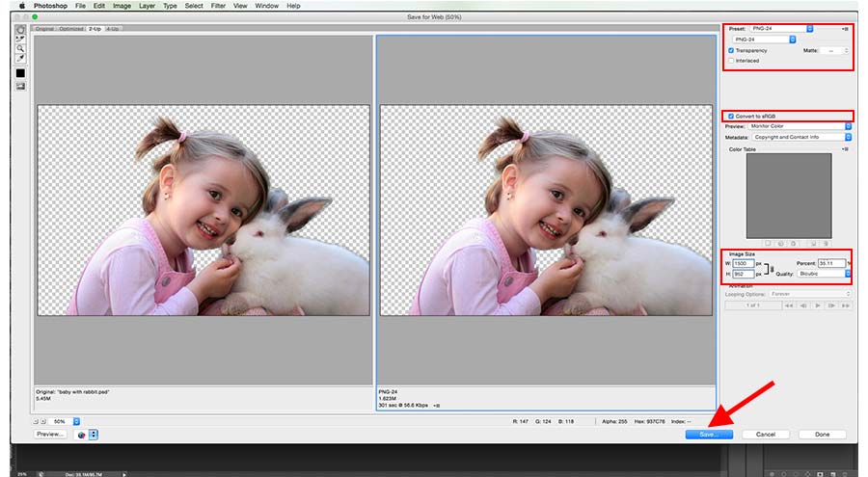Open the Color Table flyout menu
Screen dimensions: 868x477
point(846,149)
